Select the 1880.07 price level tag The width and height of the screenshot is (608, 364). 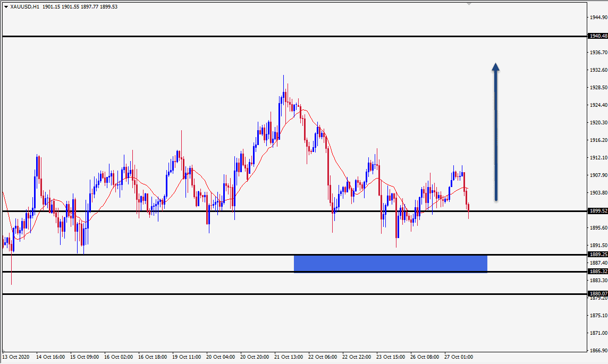click(598, 293)
